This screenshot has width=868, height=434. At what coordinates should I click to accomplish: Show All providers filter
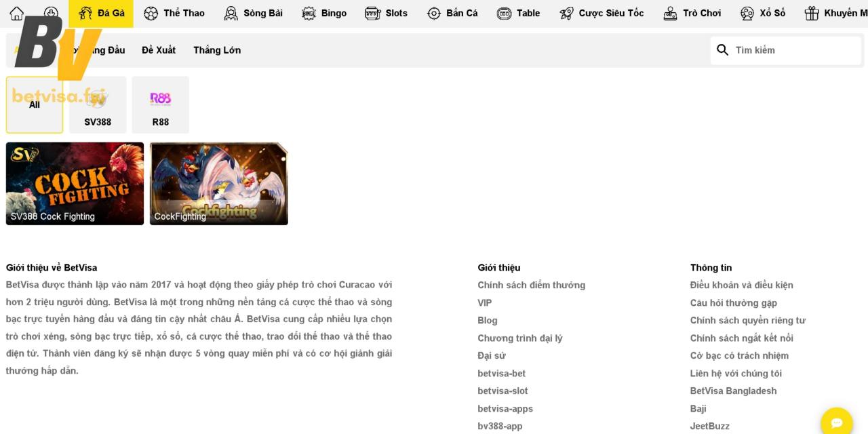[x=35, y=105]
